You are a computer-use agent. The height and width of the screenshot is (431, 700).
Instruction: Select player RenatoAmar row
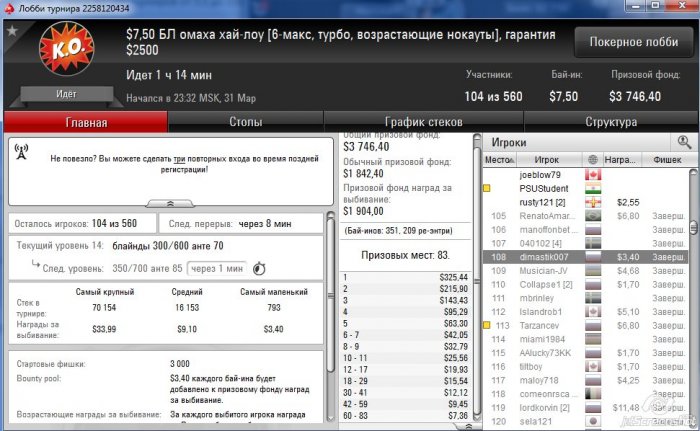(x=585, y=216)
